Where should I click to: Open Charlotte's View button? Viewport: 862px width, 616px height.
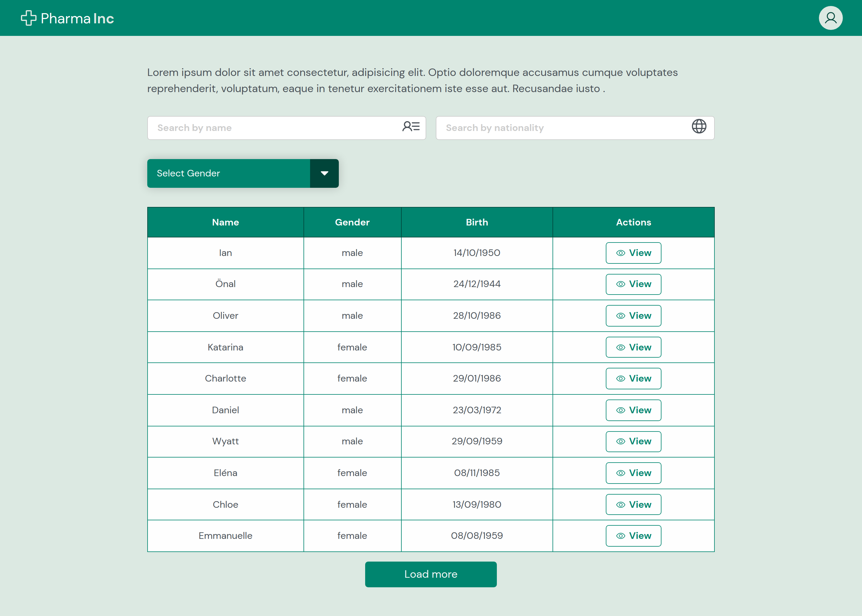pos(633,379)
